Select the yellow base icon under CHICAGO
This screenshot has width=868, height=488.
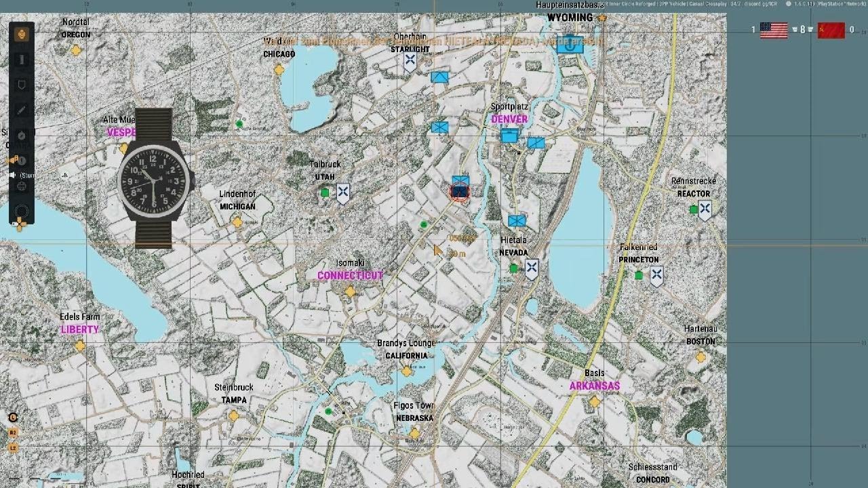[x=279, y=70]
